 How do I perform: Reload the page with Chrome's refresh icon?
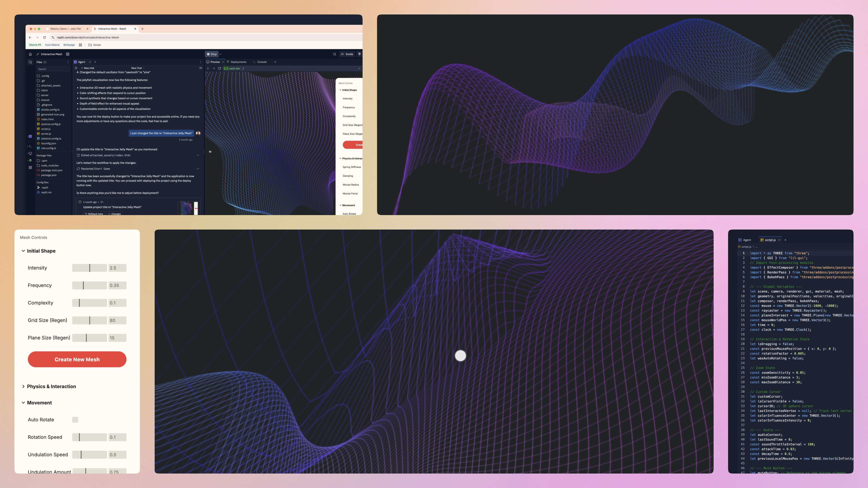[x=45, y=37]
